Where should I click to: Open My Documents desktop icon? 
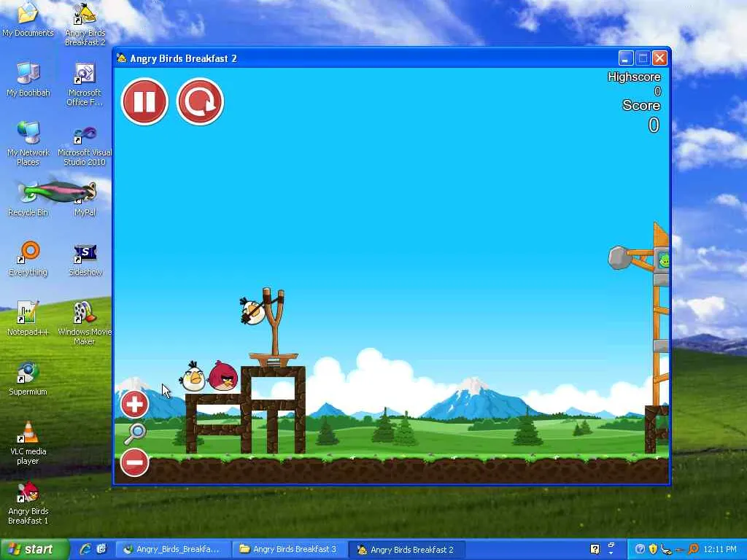pos(28,20)
